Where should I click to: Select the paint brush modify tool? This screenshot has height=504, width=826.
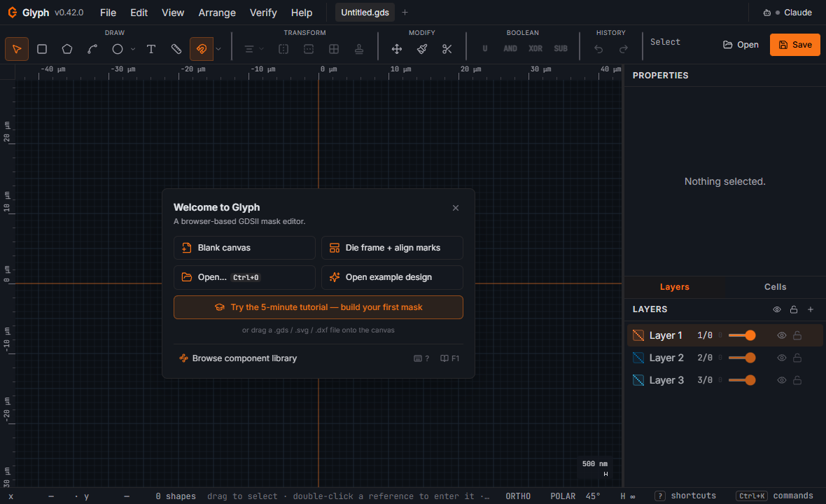click(422, 49)
